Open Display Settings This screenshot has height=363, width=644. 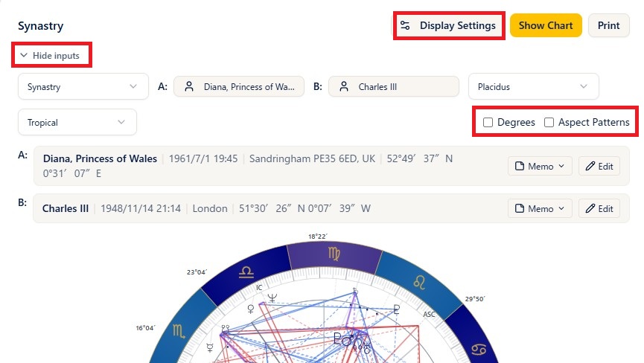coord(449,25)
